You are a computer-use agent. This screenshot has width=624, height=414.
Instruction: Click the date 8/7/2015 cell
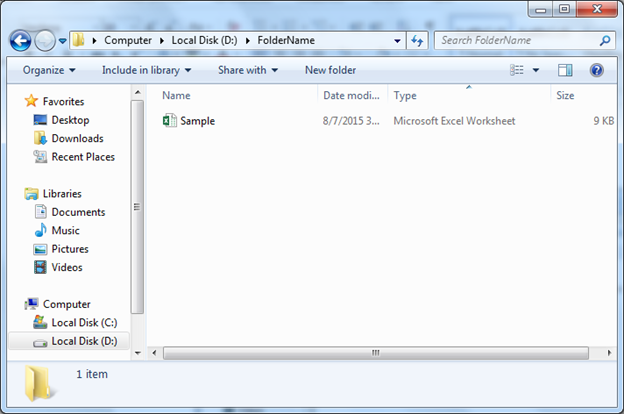(351, 121)
